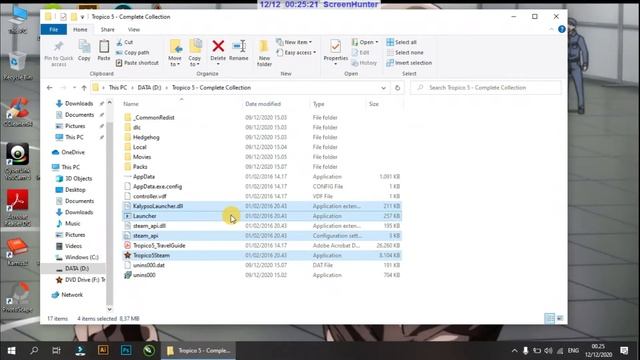Screen dimensions: 640x360
Task: Click History in Open group
Action: pyautogui.click(x=364, y=63)
